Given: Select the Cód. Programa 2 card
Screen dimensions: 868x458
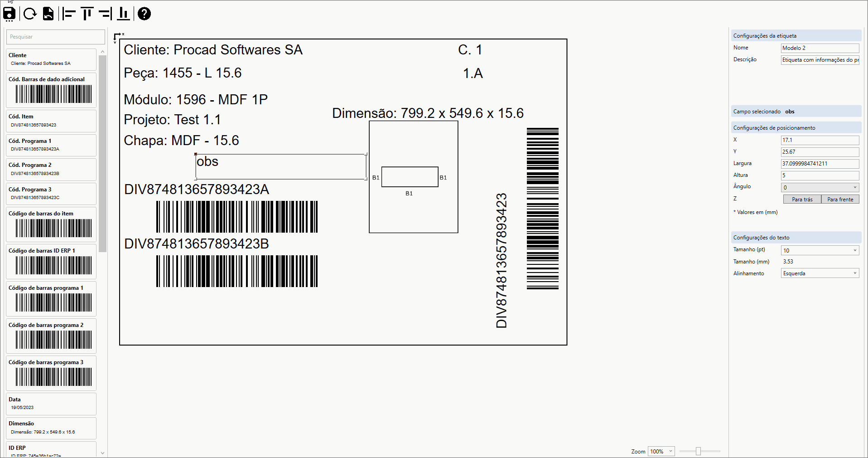Looking at the screenshot, I should click(51, 169).
